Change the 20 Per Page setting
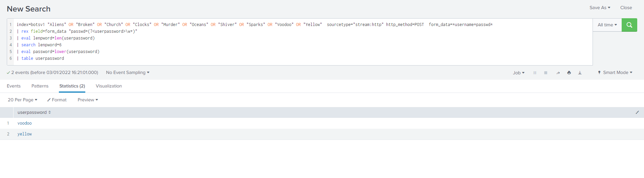This screenshot has height=178, width=644. click(22, 100)
